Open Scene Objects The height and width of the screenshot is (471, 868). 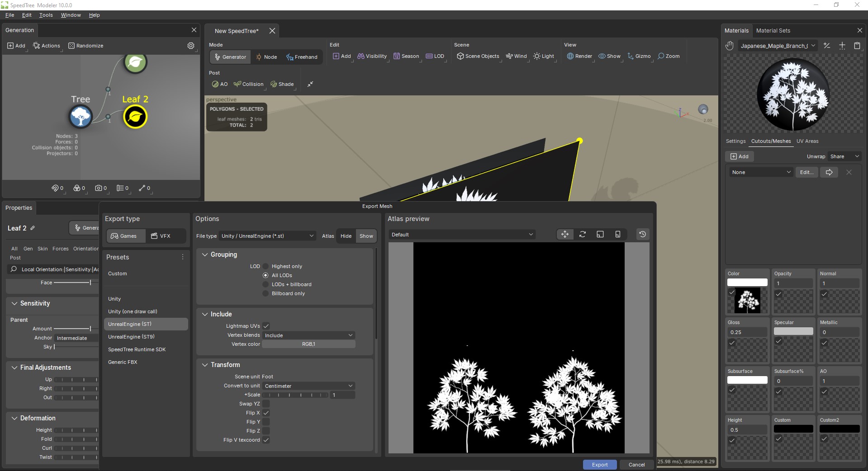478,56
